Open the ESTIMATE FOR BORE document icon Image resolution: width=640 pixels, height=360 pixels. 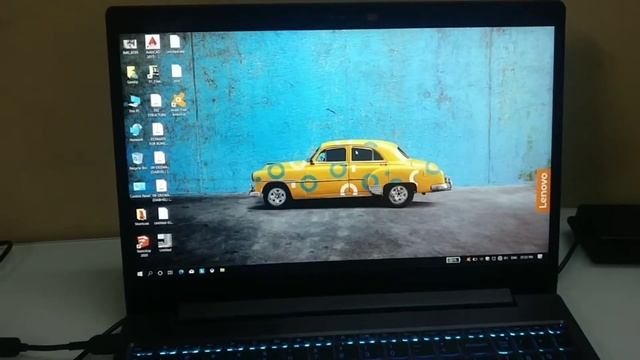click(158, 134)
